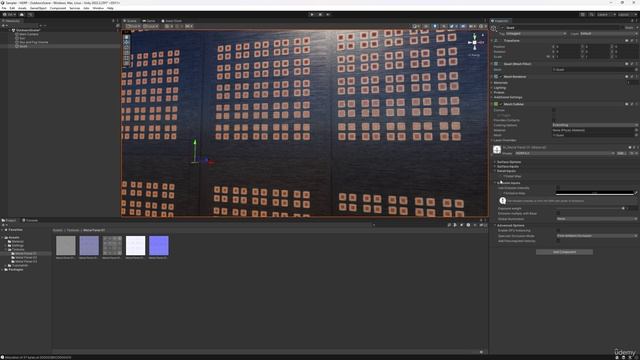Expand the Materials section of Mesh Renderer
640x360 pixels.
[500, 83]
